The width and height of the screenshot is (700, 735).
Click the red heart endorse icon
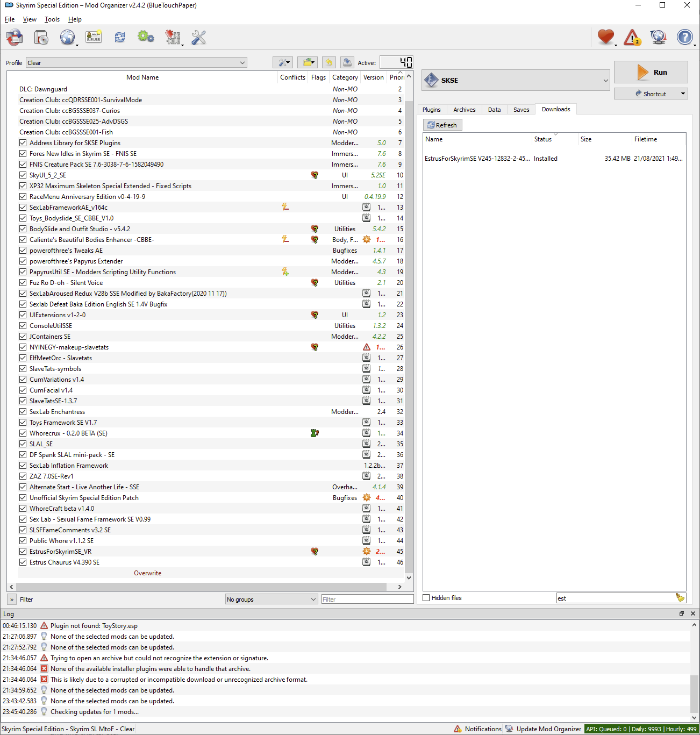click(x=605, y=37)
